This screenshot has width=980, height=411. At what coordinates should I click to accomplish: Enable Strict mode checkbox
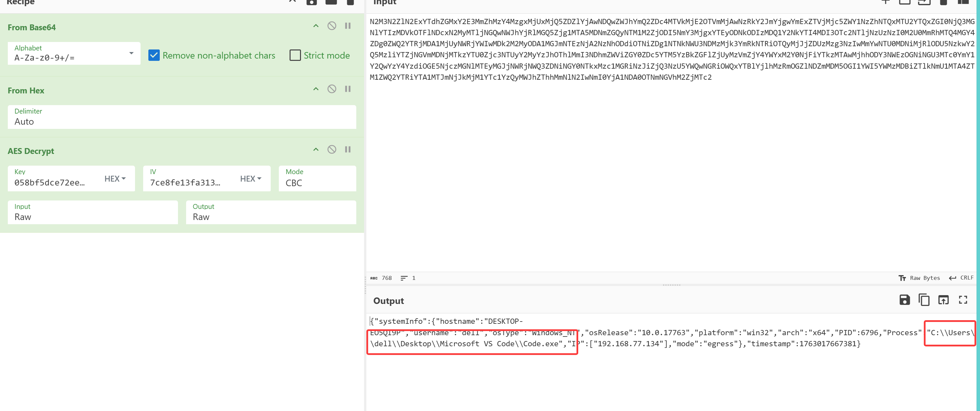[x=295, y=55]
